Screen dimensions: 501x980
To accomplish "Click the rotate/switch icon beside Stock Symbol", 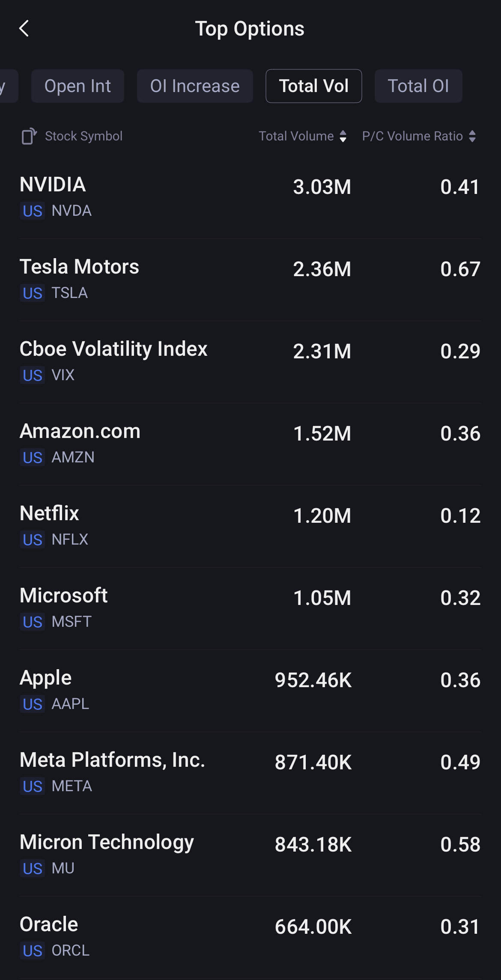I will [x=29, y=136].
